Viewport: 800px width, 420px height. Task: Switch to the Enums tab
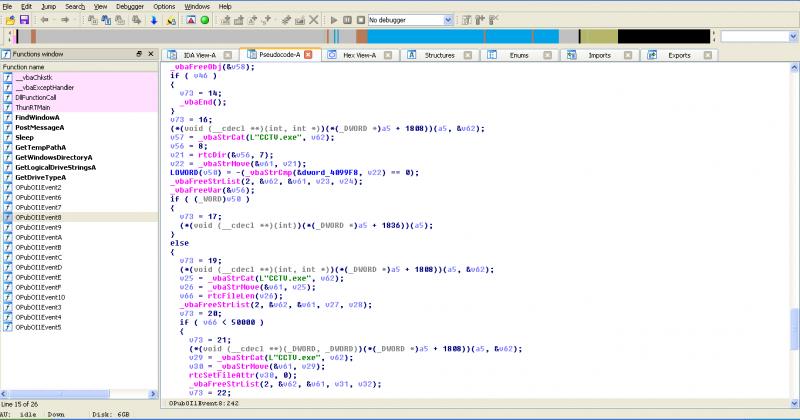pos(519,55)
